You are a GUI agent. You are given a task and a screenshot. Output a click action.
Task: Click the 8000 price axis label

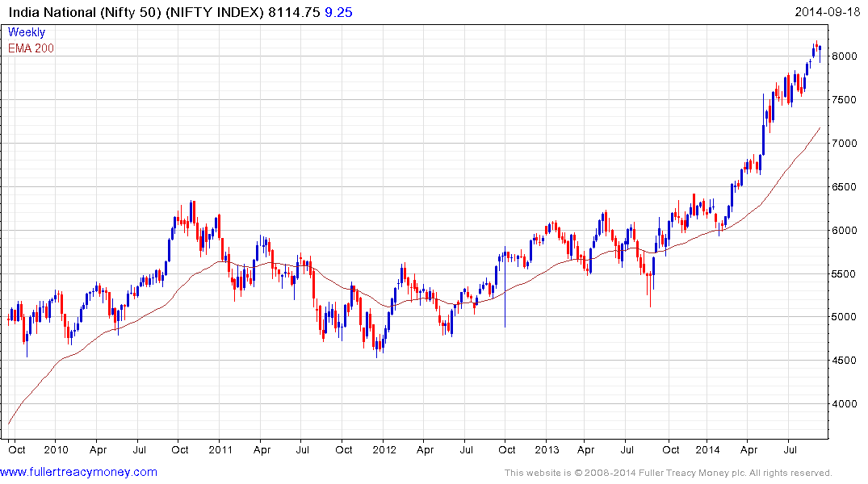click(845, 56)
